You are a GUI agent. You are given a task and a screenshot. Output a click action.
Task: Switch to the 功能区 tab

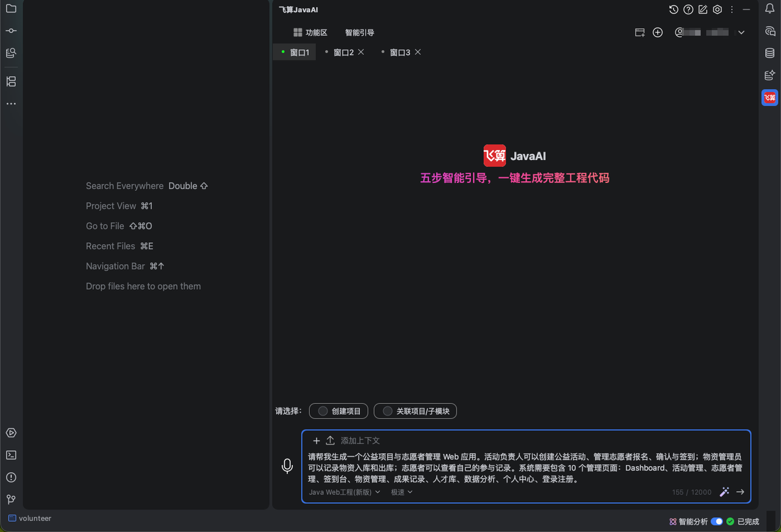[x=311, y=32]
